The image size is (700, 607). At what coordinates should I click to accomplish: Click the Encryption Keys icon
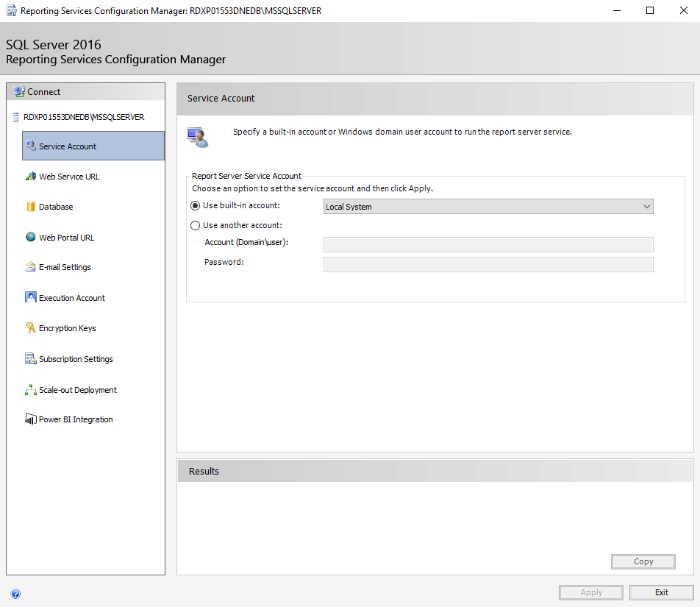click(x=31, y=327)
